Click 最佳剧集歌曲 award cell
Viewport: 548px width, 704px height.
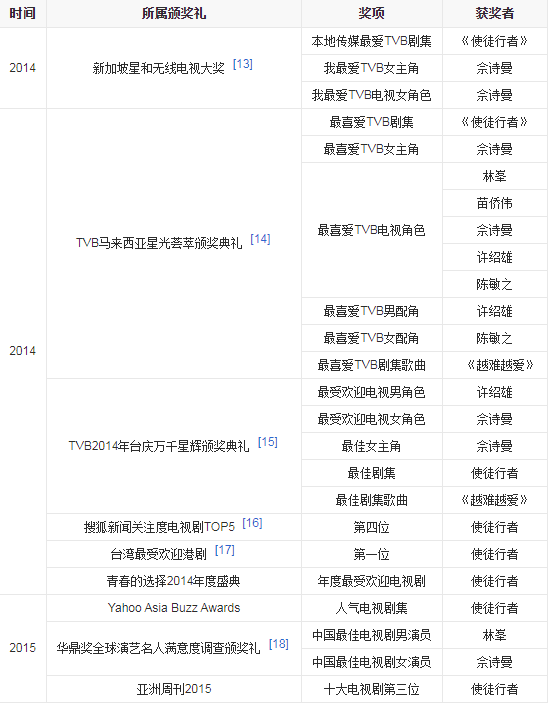click(x=372, y=500)
